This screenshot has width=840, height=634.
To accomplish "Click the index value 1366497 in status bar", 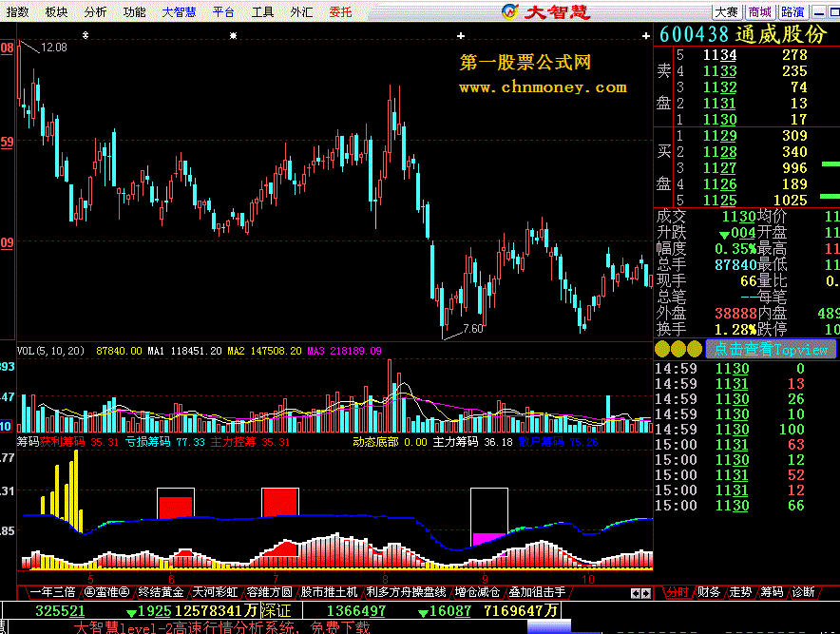I will (x=356, y=611).
